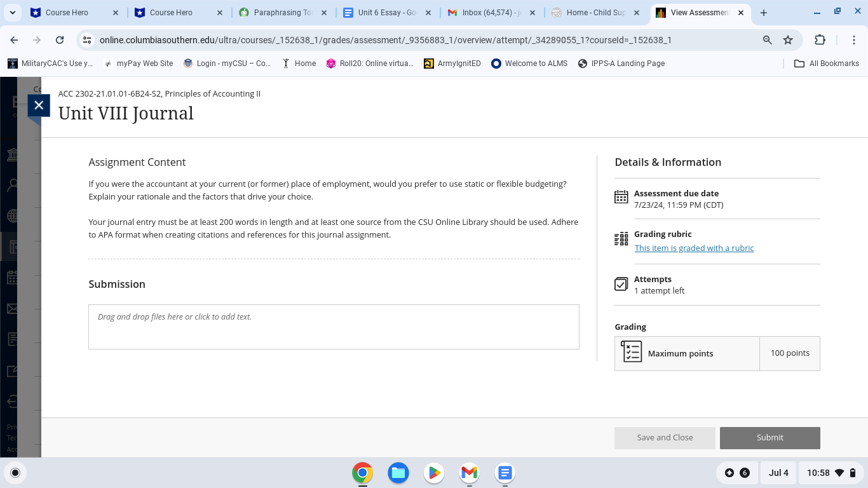
Task: Open the Jul 4 calendar date
Action: [x=778, y=473]
